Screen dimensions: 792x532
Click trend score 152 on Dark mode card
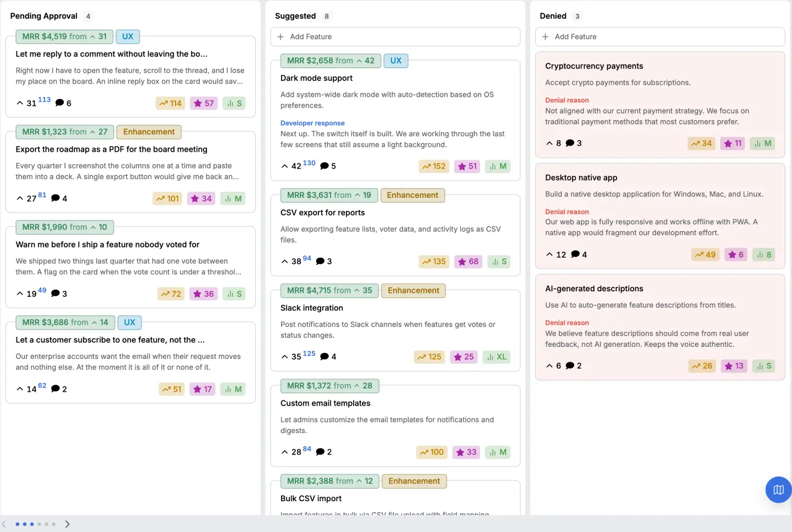433,166
